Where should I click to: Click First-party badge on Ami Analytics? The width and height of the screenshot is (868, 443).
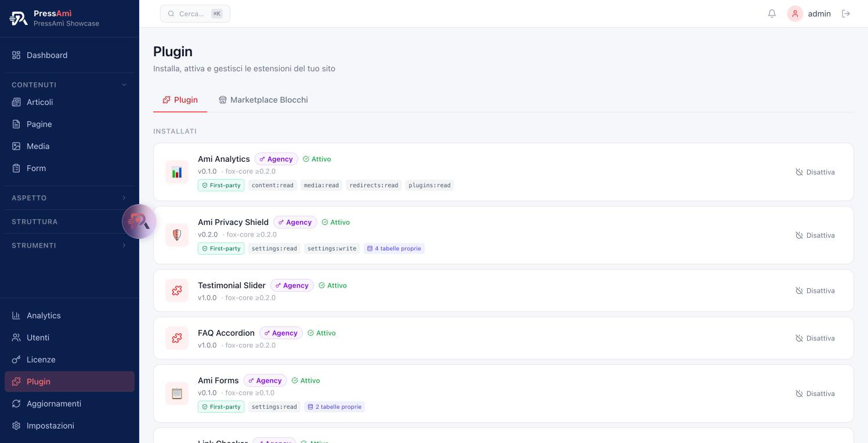[221, 186]
